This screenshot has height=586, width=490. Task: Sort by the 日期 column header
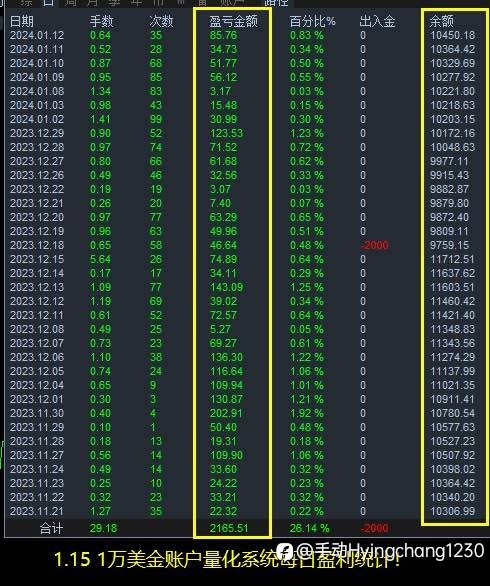pyautogui.click(x=22, y=21)
